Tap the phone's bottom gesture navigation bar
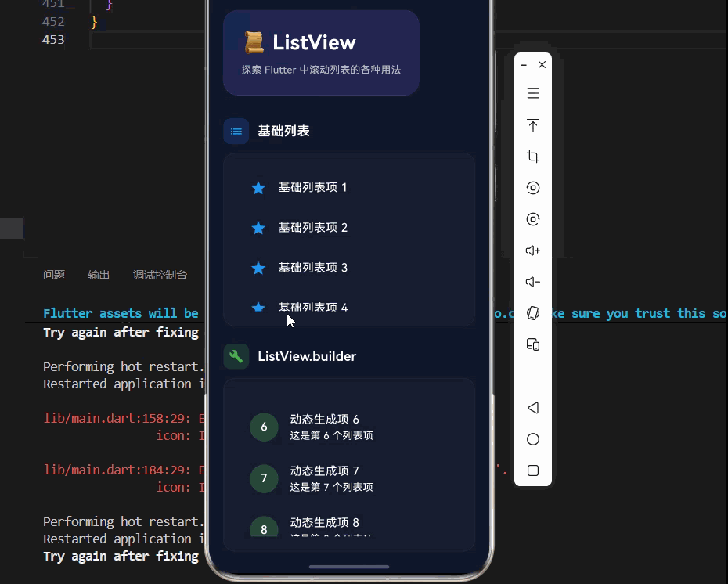Screen dimensions: 728x584 pyautogui.click(x=349, y=567)
